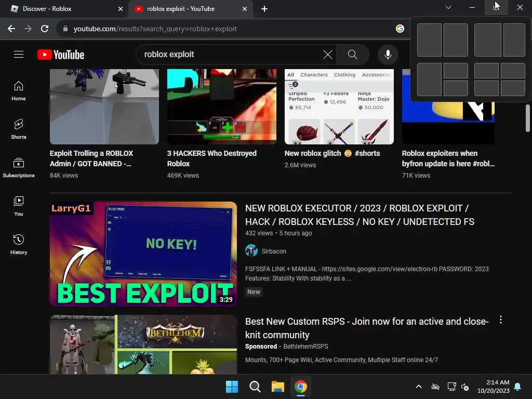The image size is (532, 399).
Task: Open the three-dot menu on the sponsored RSPS result
Action: [501, 320]
